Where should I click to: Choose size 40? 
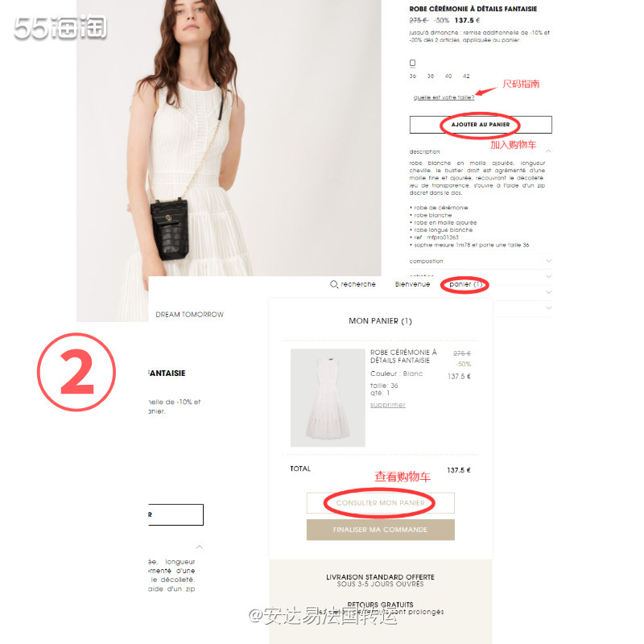click(x=448, y=76)
